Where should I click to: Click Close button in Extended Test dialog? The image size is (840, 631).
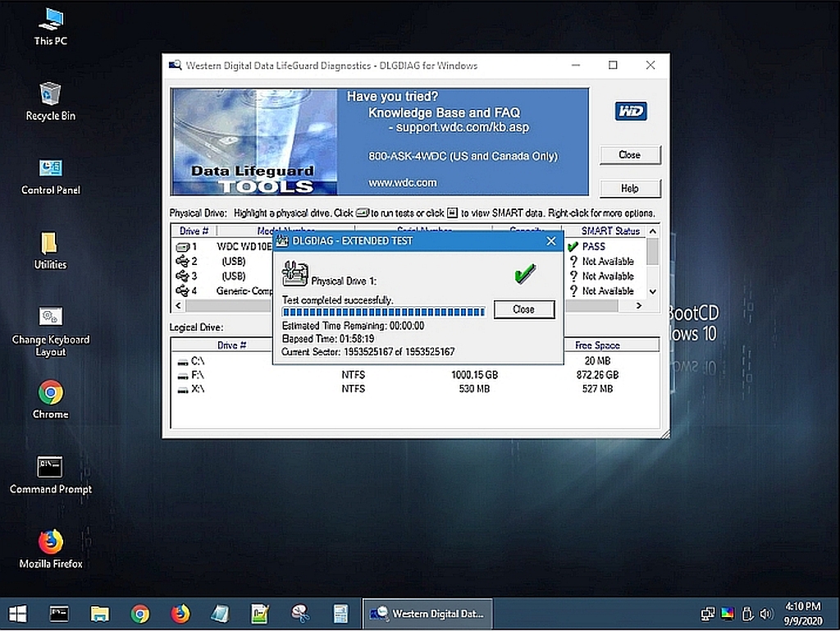pyautogui.click(x=523, y=309)
